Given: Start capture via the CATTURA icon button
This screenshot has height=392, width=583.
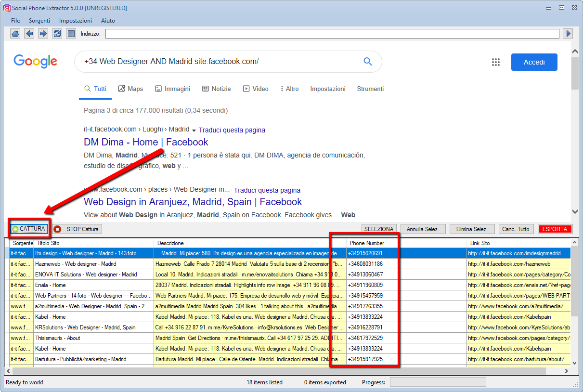Looking at the screenshot, I should (x=29, y=229).
